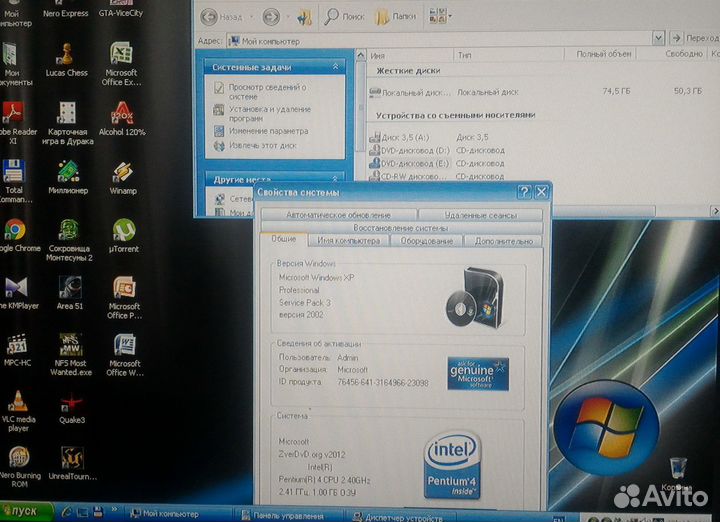The height and width of the screenshot is (522, 720).
Task: Open the Total Commander desktop icon
Action: 14,181
